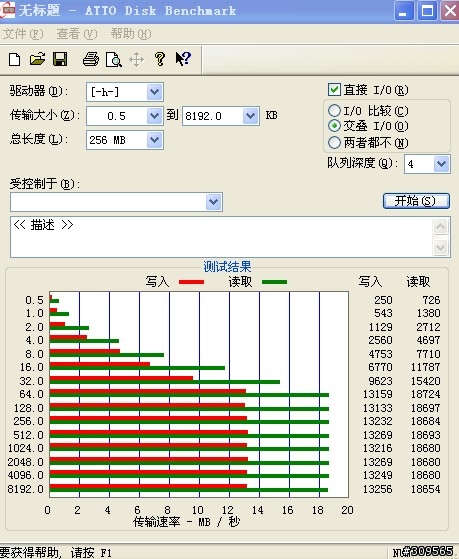Image resolution: width=459 pixels, height=559 pixels.
Task: Click the 测试结果 heading text
Action: [227, 267]
